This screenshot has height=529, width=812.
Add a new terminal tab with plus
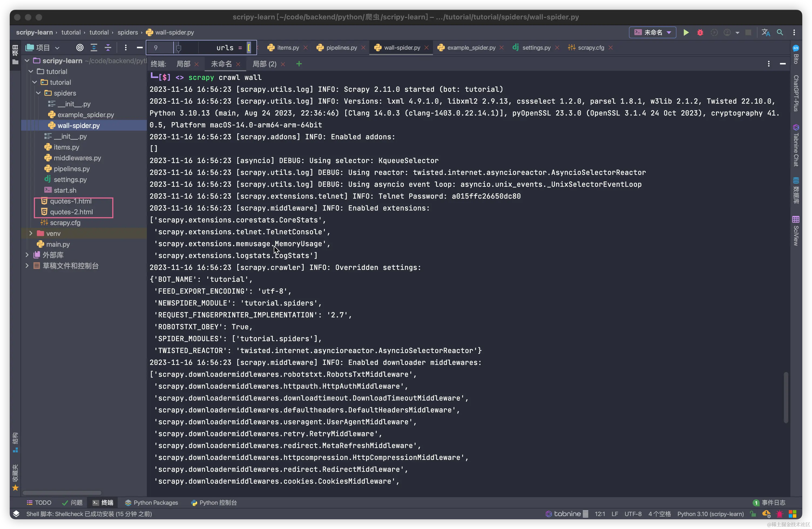299,64
